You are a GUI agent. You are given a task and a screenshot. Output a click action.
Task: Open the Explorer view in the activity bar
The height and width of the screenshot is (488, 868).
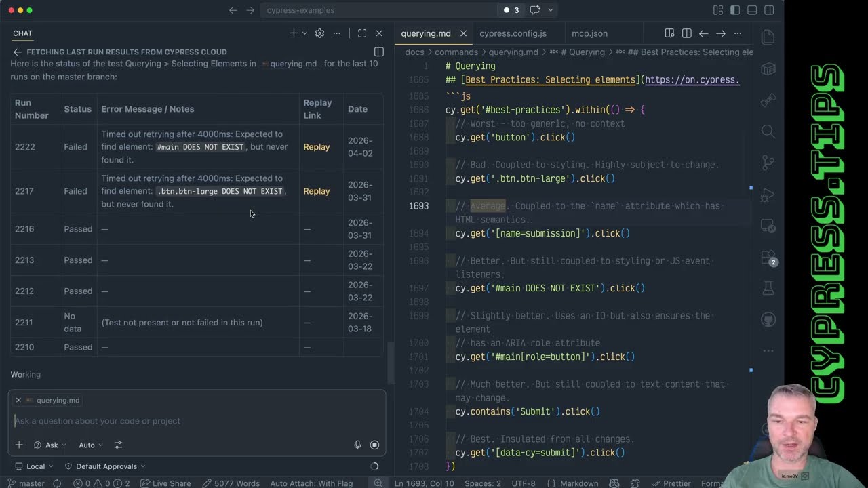pyautogui.click(x=768, y=38)
